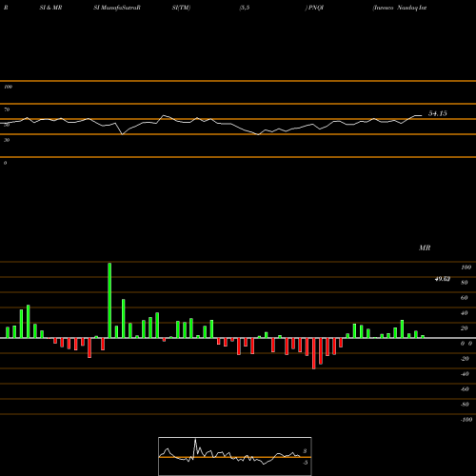Click the 'SI MunafaSutraR' header label
The width and height of the screenshot is (476, 476).
pyautogui.click(x=117, y=8)
